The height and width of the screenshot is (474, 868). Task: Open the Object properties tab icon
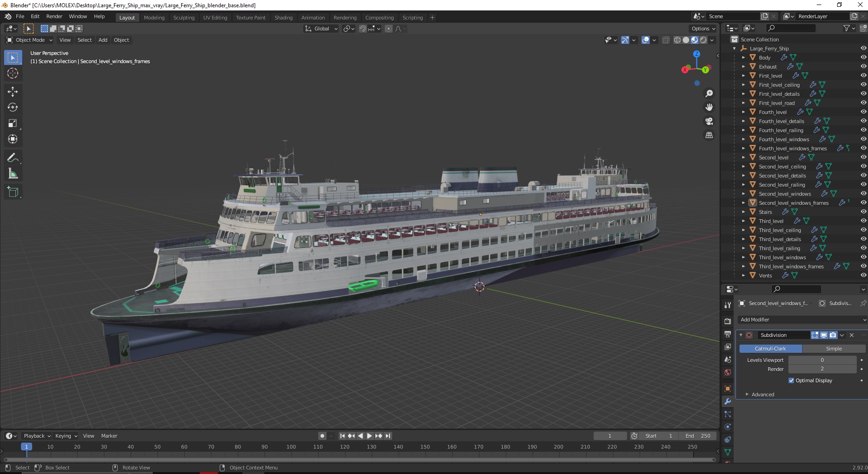coord(727,389)
